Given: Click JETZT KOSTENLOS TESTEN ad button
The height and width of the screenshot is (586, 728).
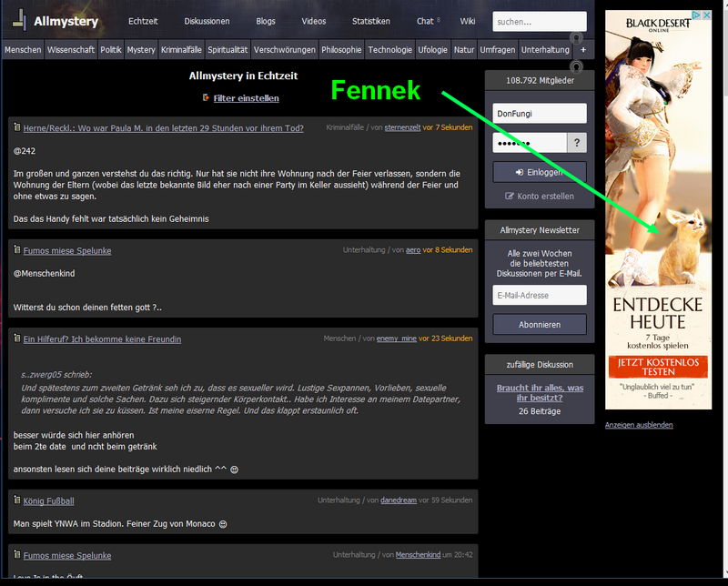Looking at the screenshot, I should pos(658,367).
